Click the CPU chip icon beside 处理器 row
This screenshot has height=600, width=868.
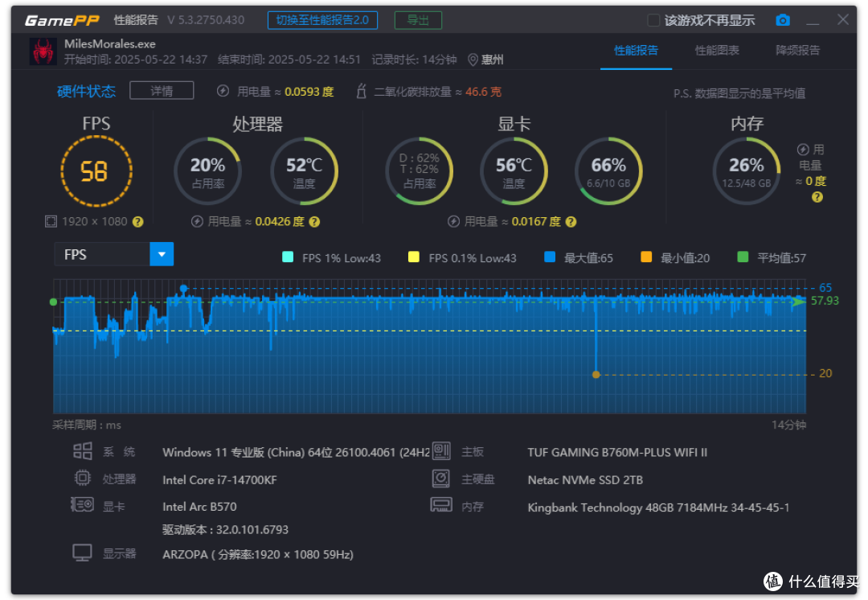[x=83, y=478]
